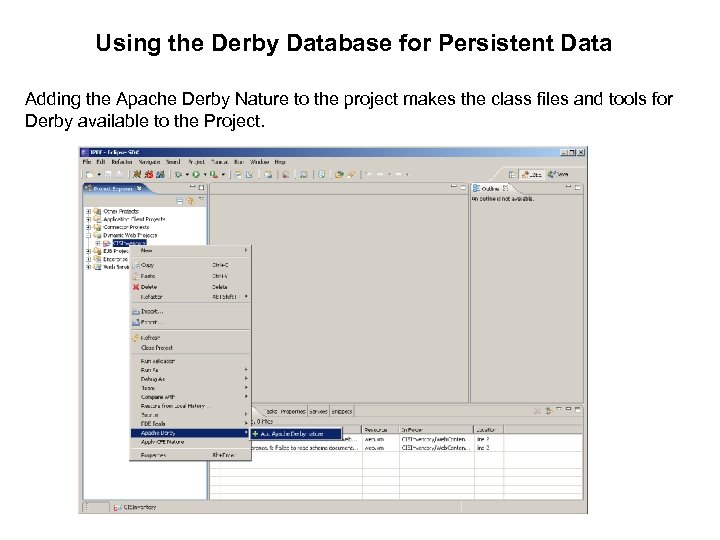Click the External Tools run icon
This screenshot has width=720, height=540.
(x=214, y=174)
